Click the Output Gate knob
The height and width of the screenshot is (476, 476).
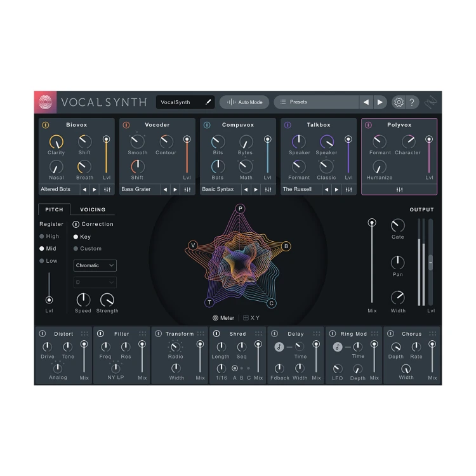point(398,225)
